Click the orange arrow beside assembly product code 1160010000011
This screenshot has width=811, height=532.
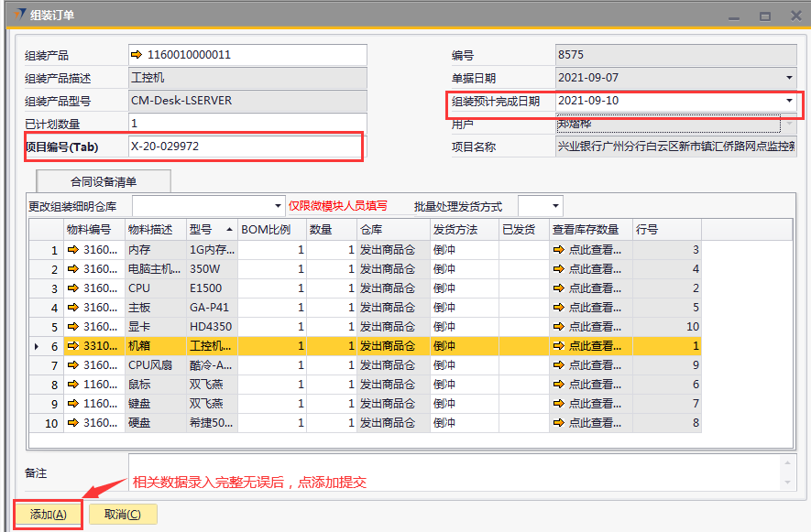[137, 55]
